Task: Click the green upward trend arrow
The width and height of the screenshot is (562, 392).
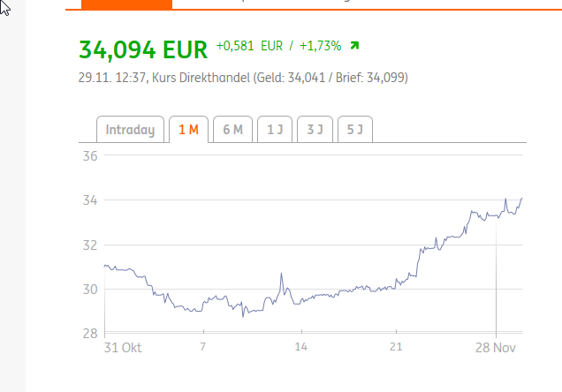Action: pyautogui.click(x=354, y=46)
